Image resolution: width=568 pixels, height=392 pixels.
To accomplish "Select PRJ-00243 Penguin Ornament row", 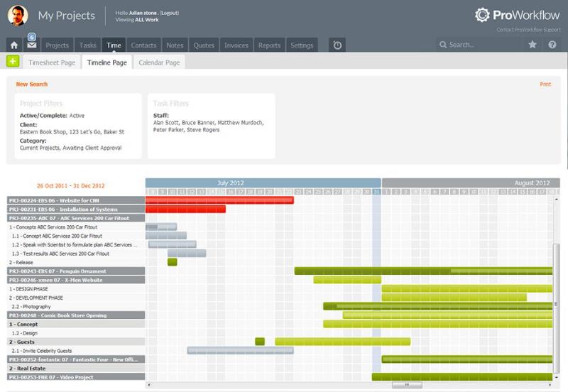I will click(x=76, y=271).
